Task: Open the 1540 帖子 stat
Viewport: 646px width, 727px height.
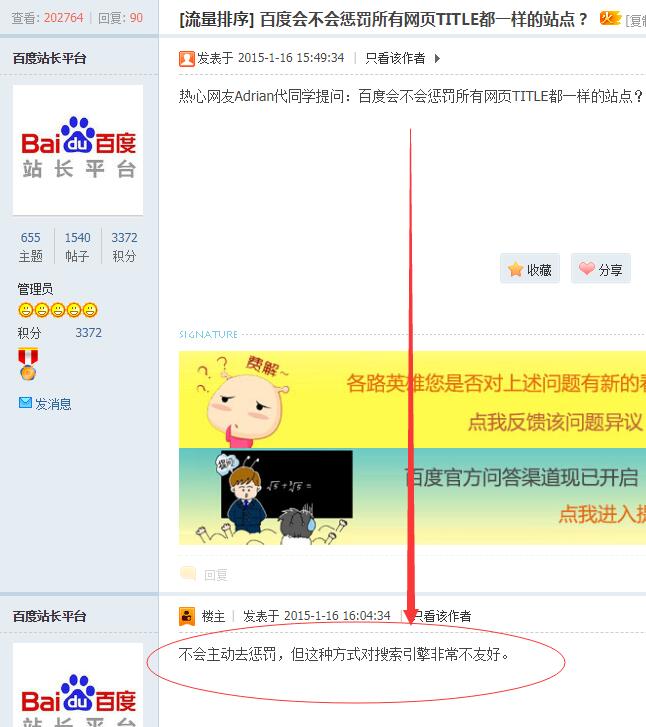Action: point(77,247)
